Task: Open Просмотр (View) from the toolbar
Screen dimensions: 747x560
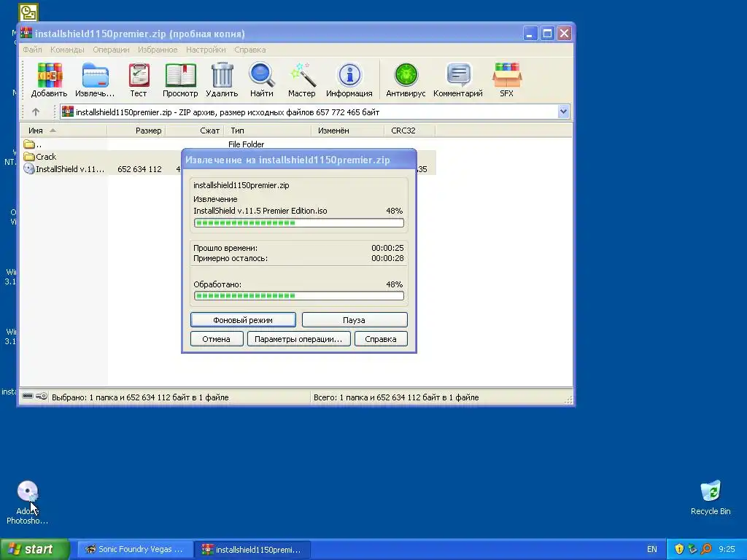Action: pos(180,80)
